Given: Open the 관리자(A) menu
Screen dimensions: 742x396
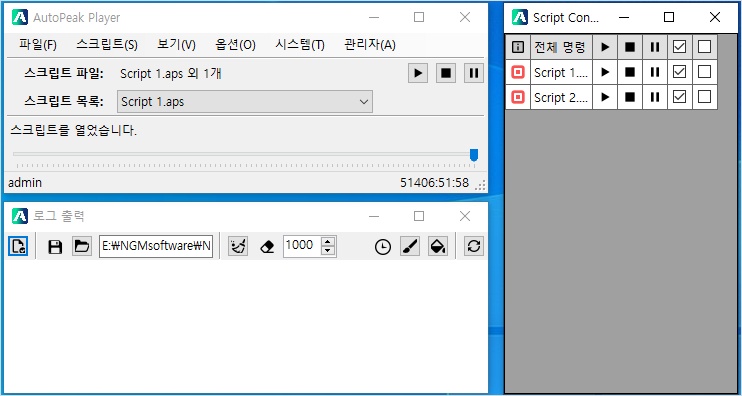Looking at the screenshot, I should 370,45.
